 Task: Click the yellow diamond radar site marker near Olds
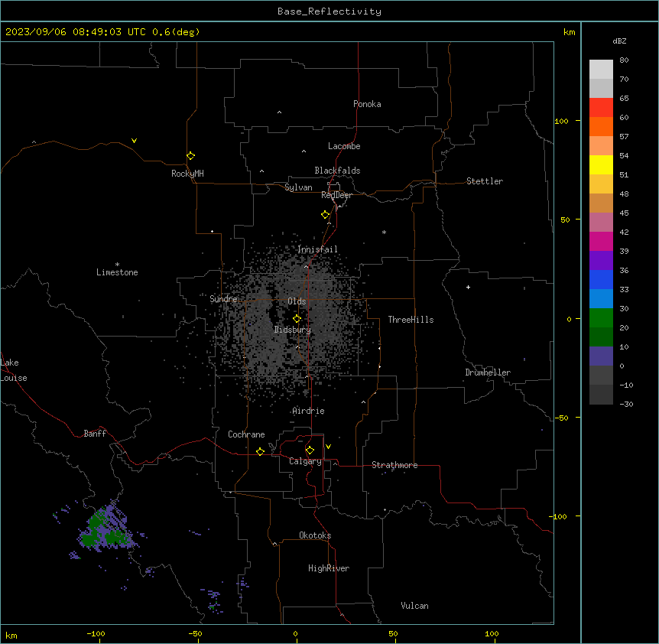pos(297,319)
